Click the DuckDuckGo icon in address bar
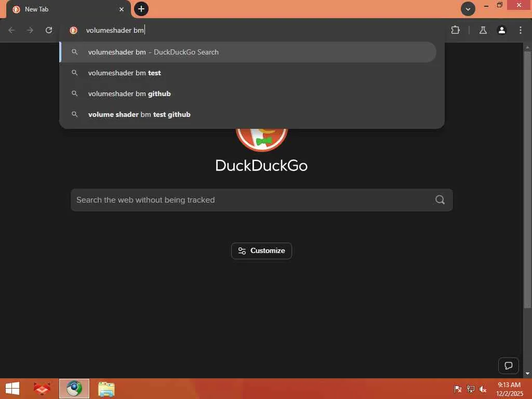532x399 pixels. point(73,30)
